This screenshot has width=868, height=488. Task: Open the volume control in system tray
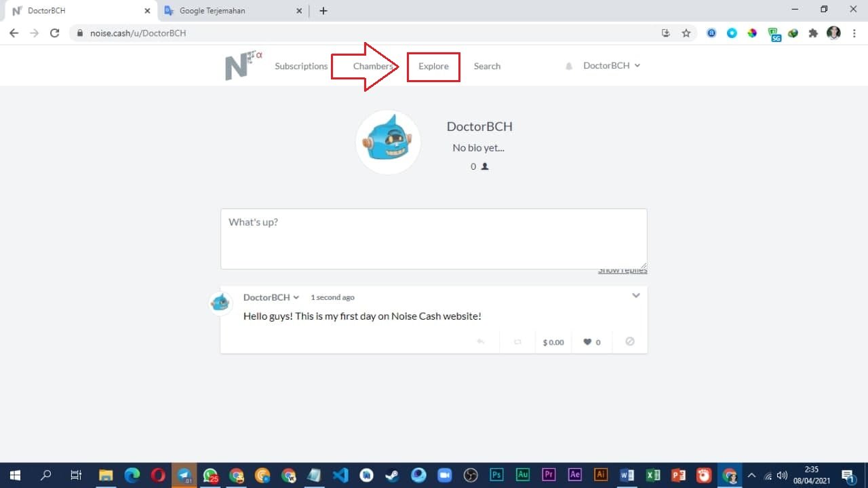click(x=782, y=475)
